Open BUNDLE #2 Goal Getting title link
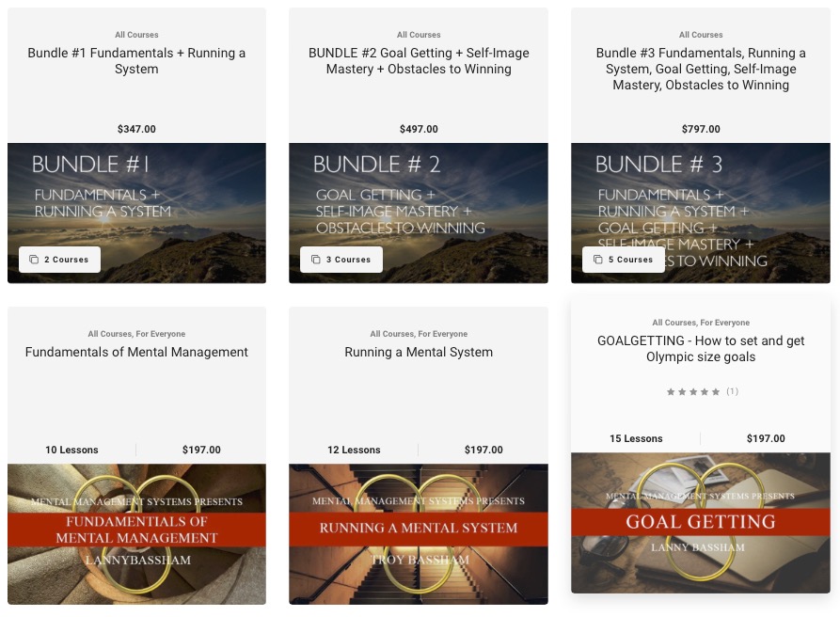The height and width of the screenshot is (617, 840). [419, 61]
